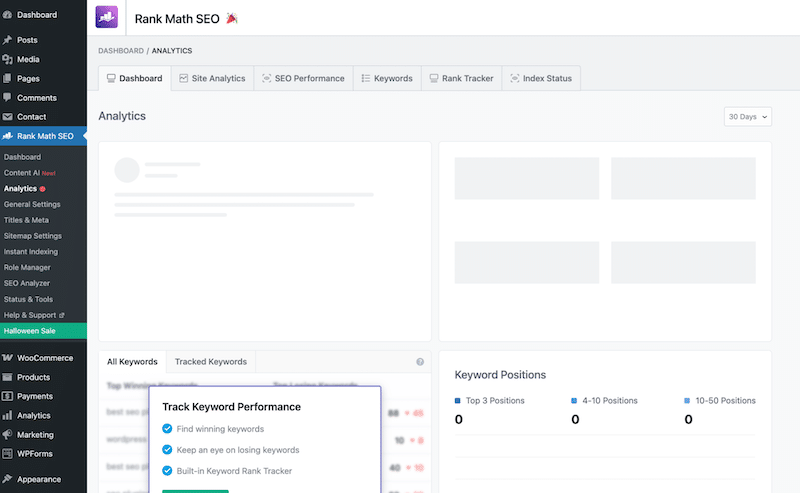
Task: Click the Halloween Sale menu item
Action: (43, 331)
